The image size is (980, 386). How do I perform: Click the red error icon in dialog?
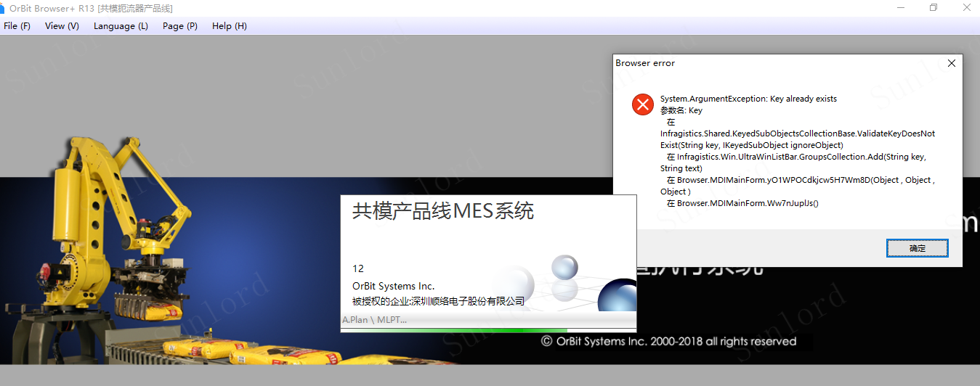643,104
